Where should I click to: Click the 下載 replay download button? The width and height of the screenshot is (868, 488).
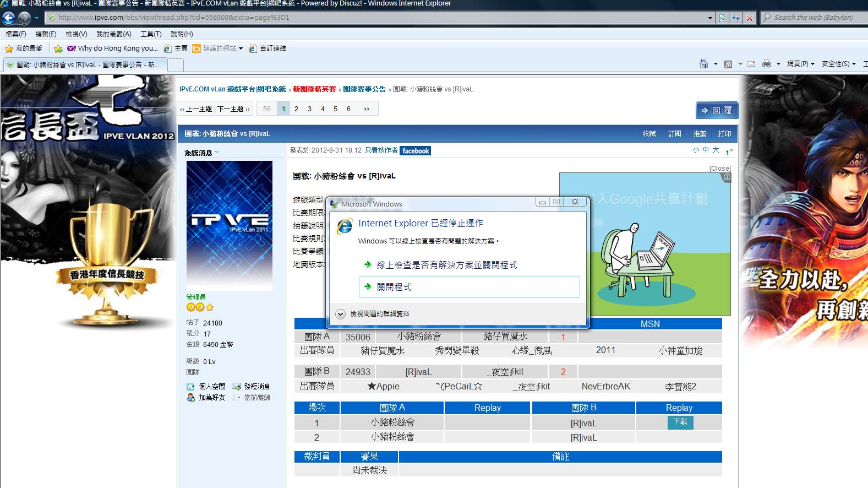click(680, 422)
